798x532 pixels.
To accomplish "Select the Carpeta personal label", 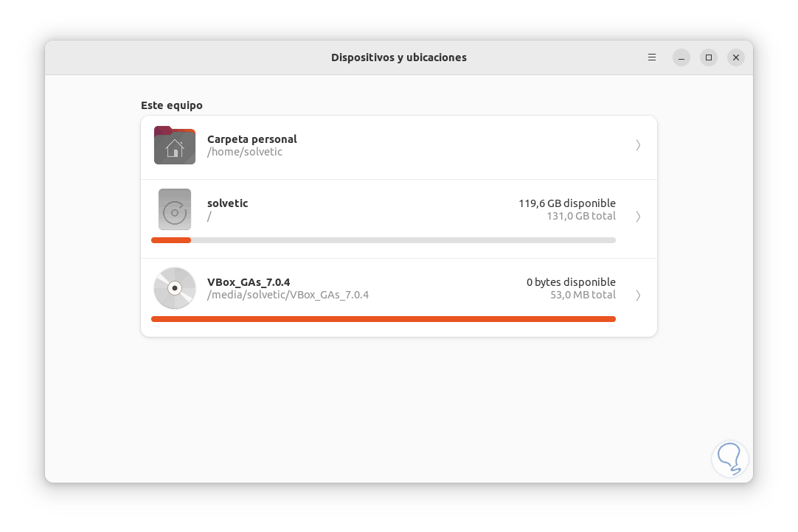I will tap(252, 139).
